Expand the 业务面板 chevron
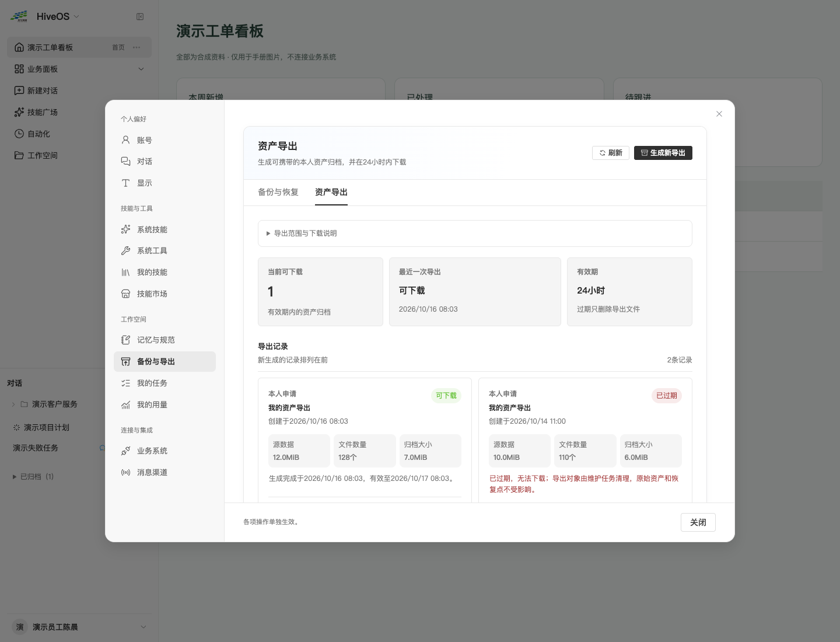The width and height of the screenshot is (840, 642). tap(141, 69)
